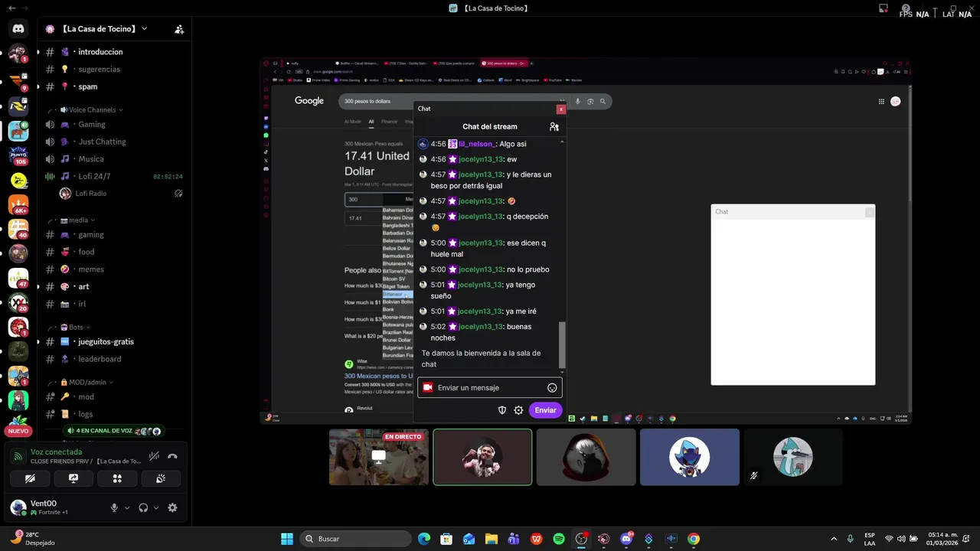Open File Explorer from taskbar
This screenshot has height=551, width=980.
click(492, 539)
